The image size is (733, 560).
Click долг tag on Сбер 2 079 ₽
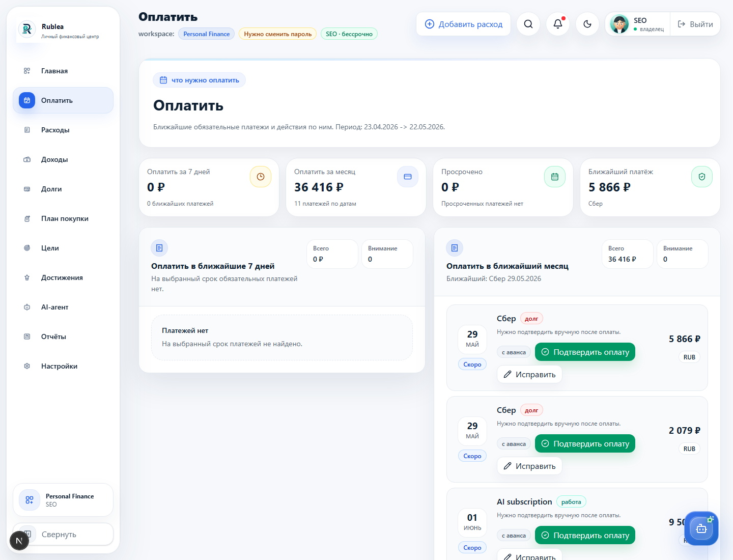click(x=531, y=410)
